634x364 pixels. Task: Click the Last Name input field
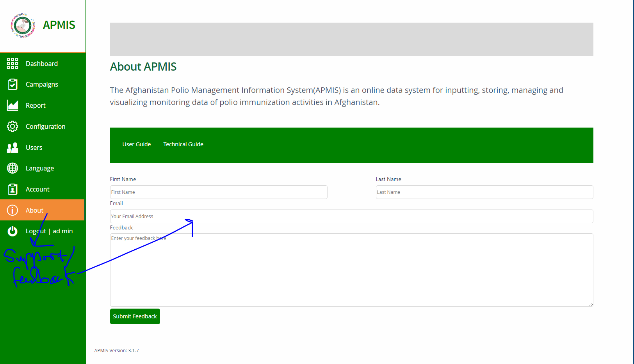click(484, 192)
